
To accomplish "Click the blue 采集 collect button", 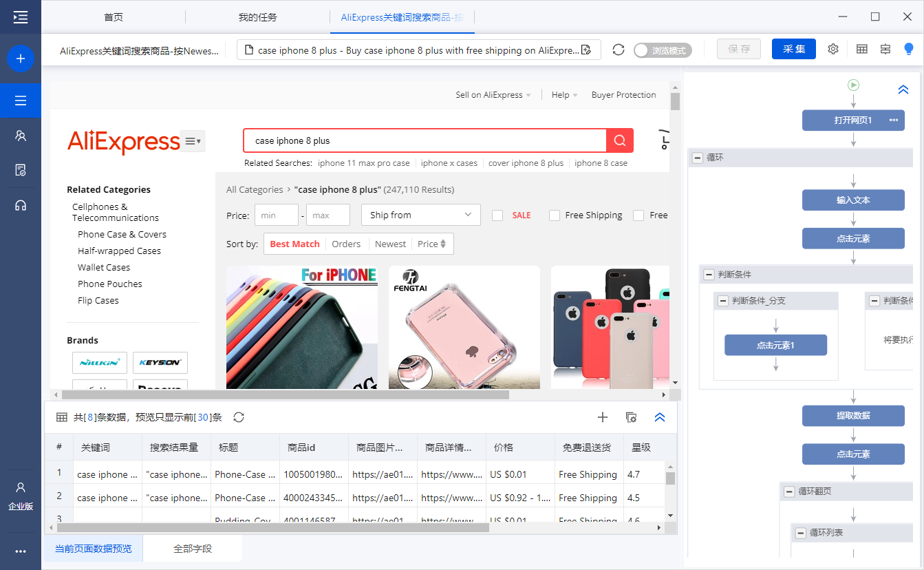I will pyautogui.click(x=794, y=49).
